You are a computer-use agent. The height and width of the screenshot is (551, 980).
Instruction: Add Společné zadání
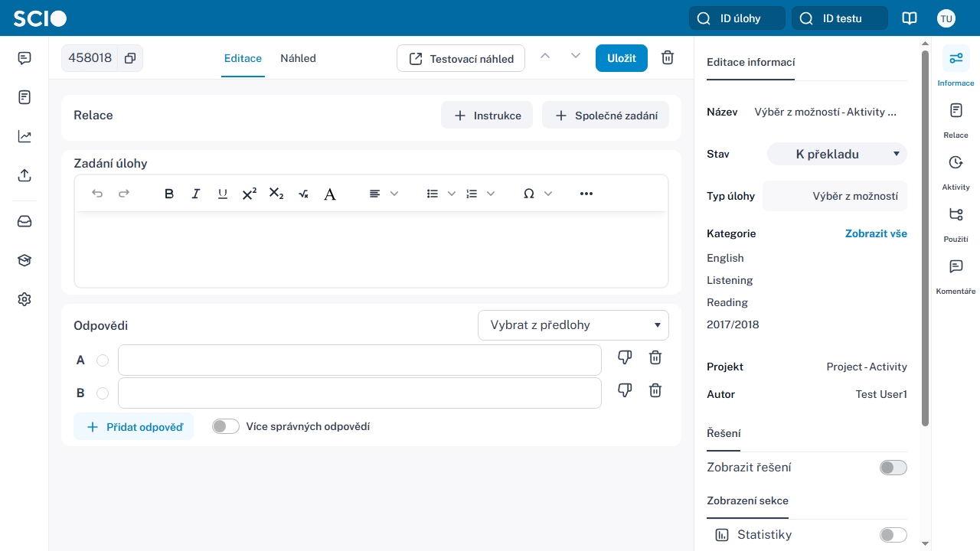[606, 116]
